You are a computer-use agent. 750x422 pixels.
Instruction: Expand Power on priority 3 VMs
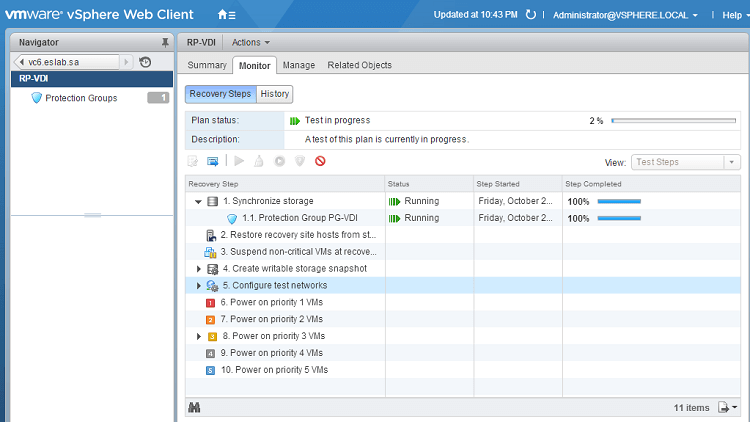point(198,336)
